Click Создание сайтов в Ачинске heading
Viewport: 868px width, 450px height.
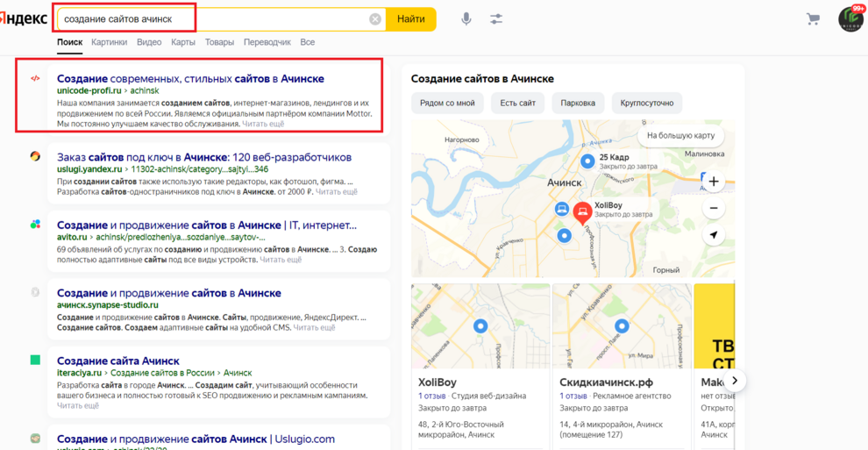click(482, 79)
